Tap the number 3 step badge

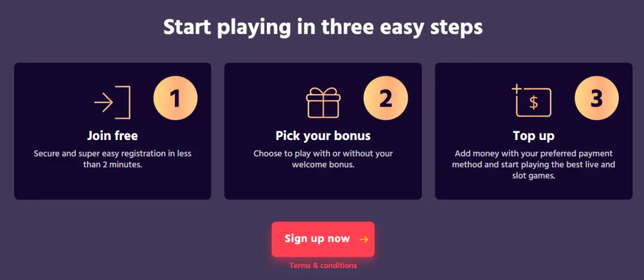pyautogui.click(x=596, y=99)
